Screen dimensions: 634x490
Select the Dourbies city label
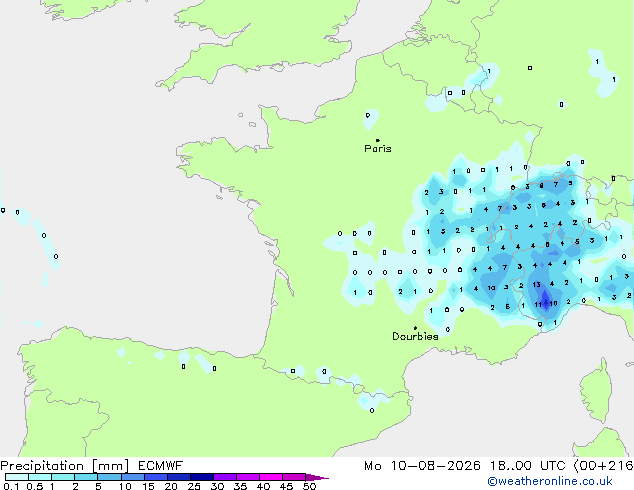point(415,336)
